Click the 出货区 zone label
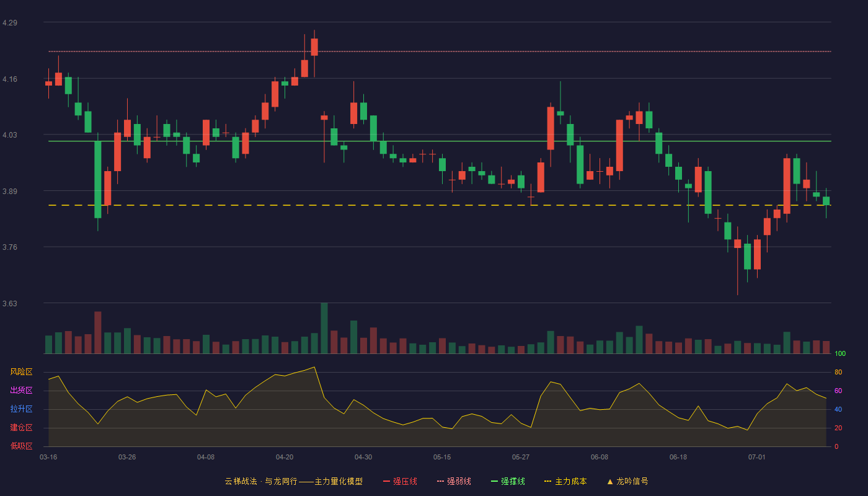Viewport: 868px width, 496px height. pyautogui.click(x=21, y=391)
